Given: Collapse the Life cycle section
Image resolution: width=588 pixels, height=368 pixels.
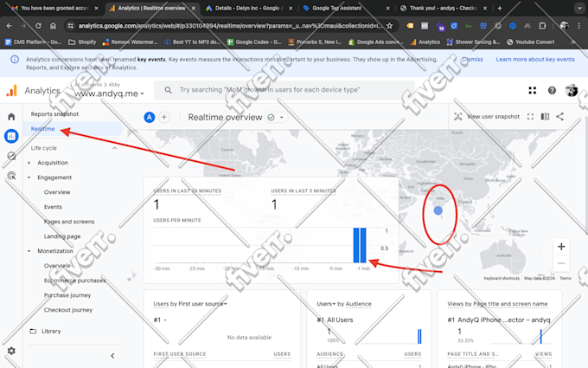Looking at the screenshot, I should [x=115, y=148].
